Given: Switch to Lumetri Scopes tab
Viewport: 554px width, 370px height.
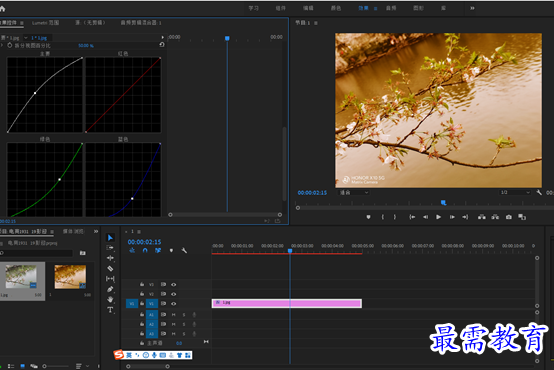Looking at the screenshot, I should click(46, 23).
